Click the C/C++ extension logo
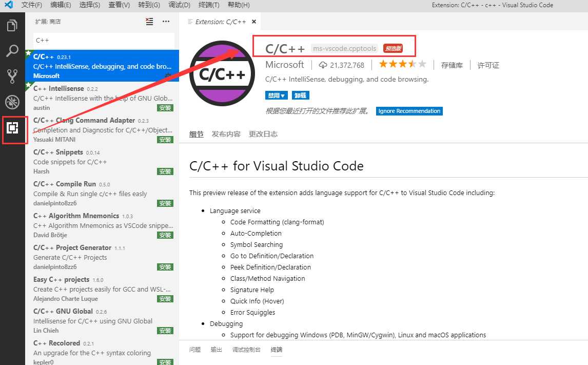This screenshot has width=588, height=365. (222, 73)
